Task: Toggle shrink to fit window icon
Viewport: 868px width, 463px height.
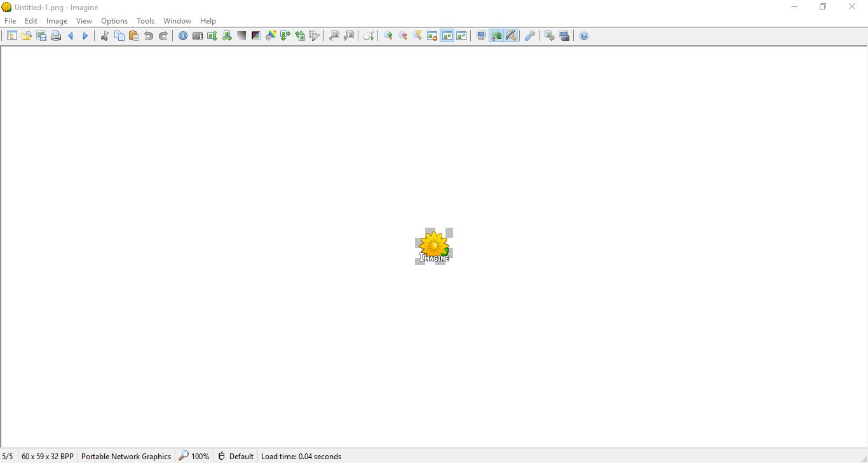Action: click(447, 36)
